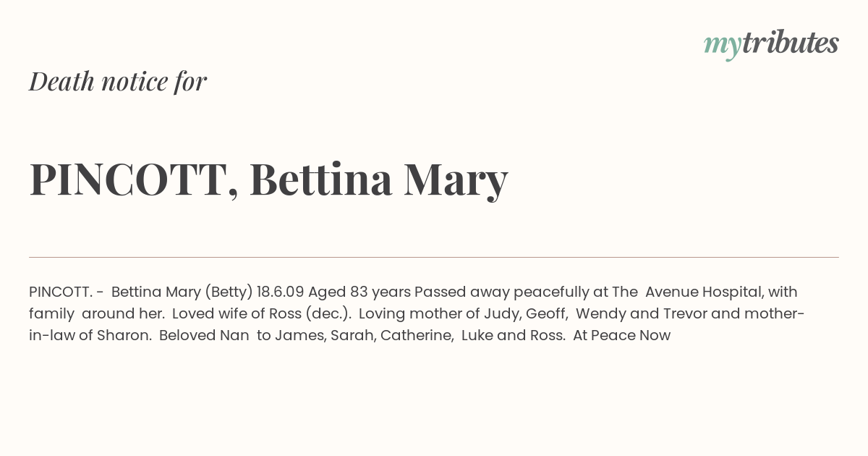Image resolution: width=868 pixels, height=456 pixels.
Task: Click the horizontal divider line under the title
Action: coord(434,257)
